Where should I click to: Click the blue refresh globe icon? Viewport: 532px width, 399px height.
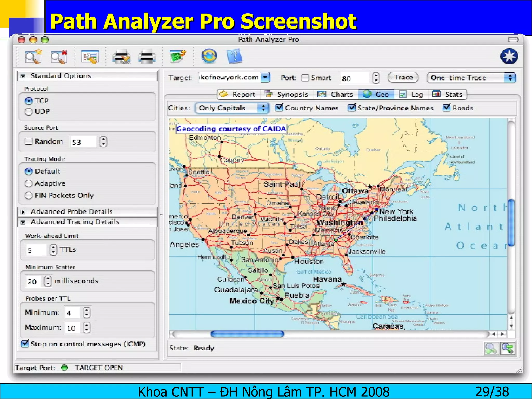[x=209, y=56]
